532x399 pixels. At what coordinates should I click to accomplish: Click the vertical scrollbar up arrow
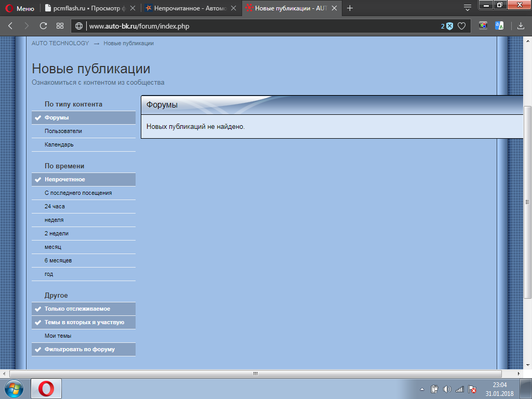[x=527, y=41]
